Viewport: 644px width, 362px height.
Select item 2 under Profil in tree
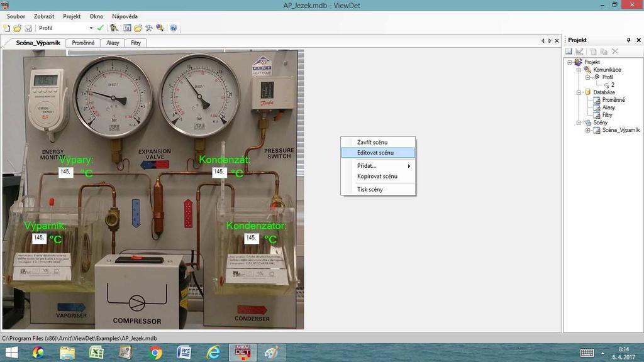coord(613,85)
